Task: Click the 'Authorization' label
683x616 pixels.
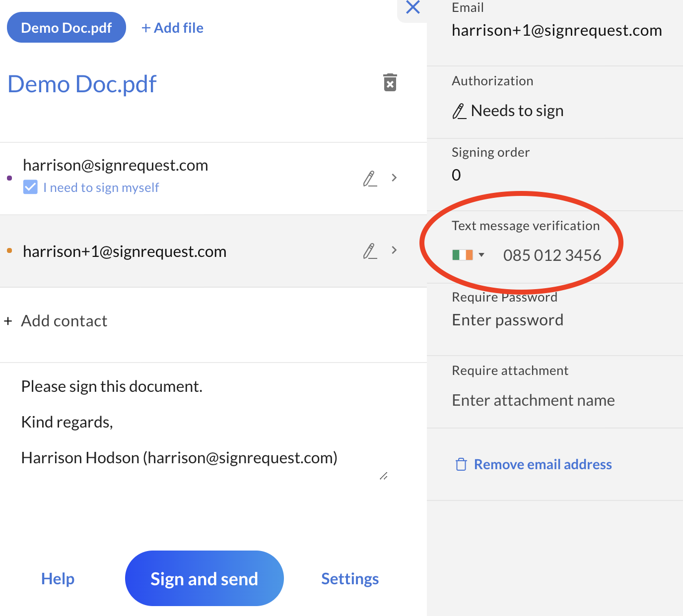Action: (492, 81)
